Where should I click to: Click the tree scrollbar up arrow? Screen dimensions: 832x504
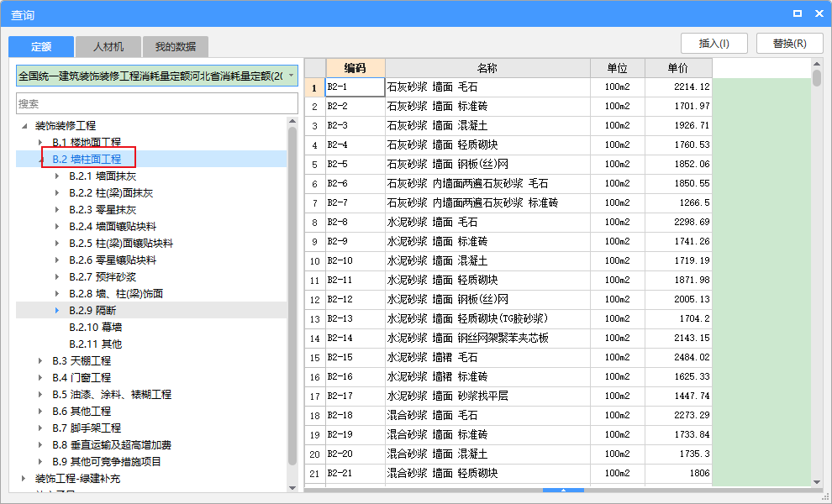292,121
